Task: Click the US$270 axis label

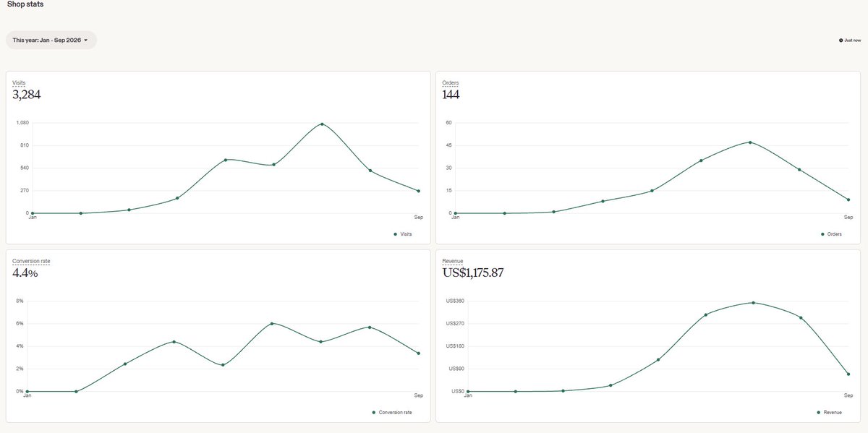Action: [455, 323]
